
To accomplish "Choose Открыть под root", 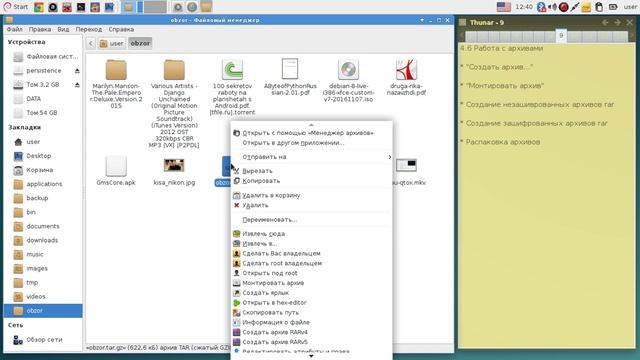I will coord(311,273).
